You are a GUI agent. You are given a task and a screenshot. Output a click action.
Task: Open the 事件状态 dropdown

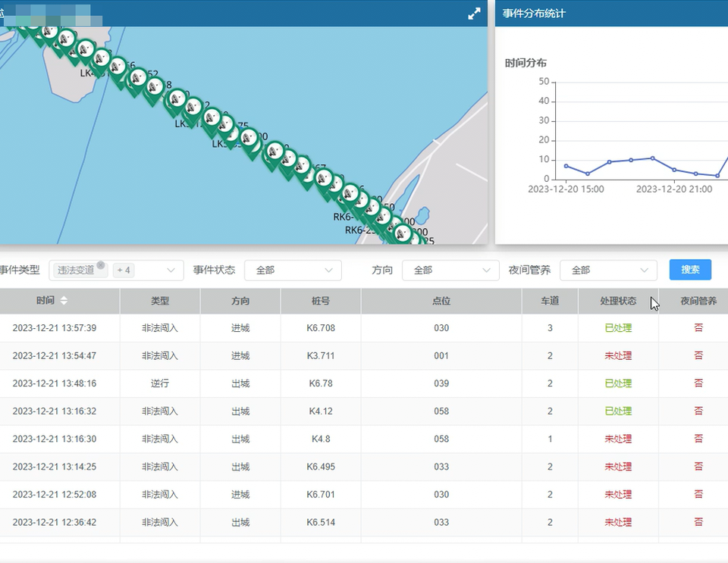tap(293, 271)
